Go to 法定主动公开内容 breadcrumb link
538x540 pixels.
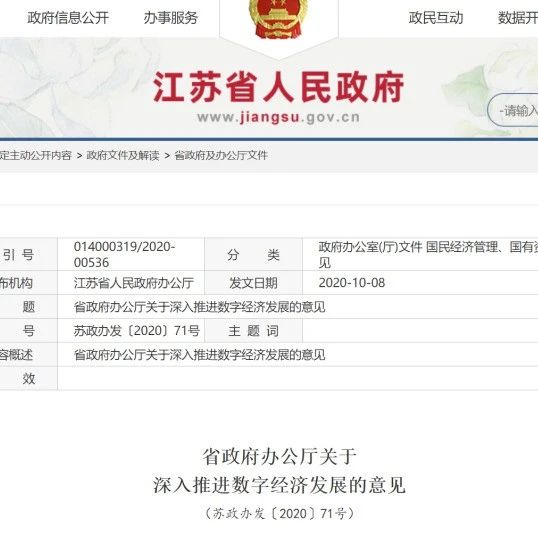(35, 155)
